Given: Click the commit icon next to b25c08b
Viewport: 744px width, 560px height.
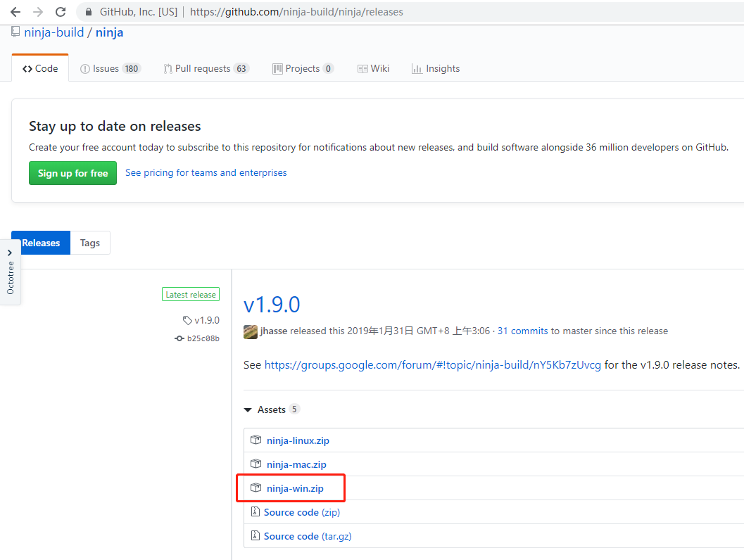Looking at the screenshot, I should 179,338.
